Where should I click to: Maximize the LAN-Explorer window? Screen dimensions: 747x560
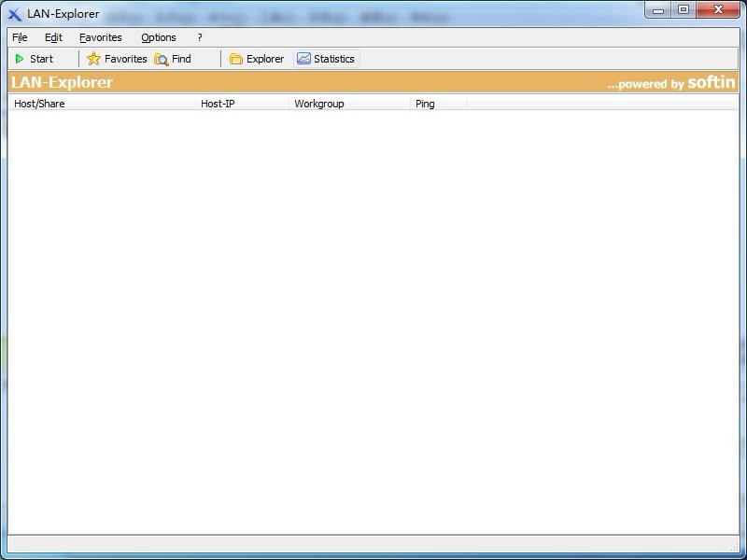pyautogui.click(x=684, y=10)
